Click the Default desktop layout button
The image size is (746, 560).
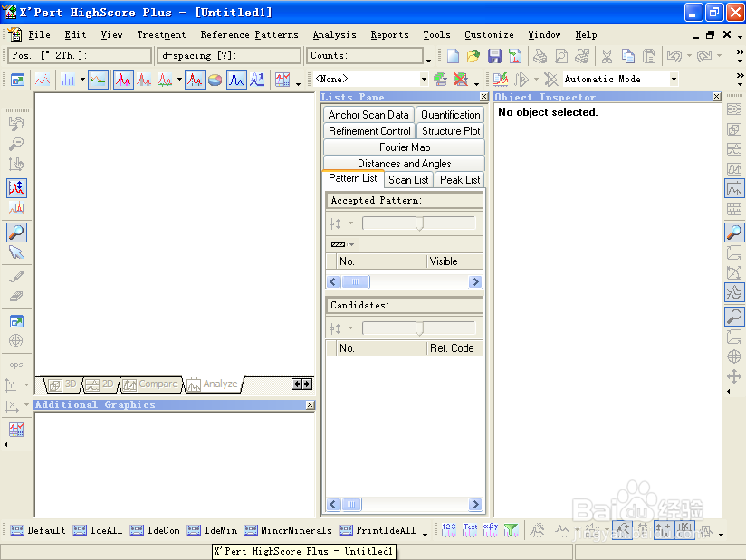(x=38, y=530)
